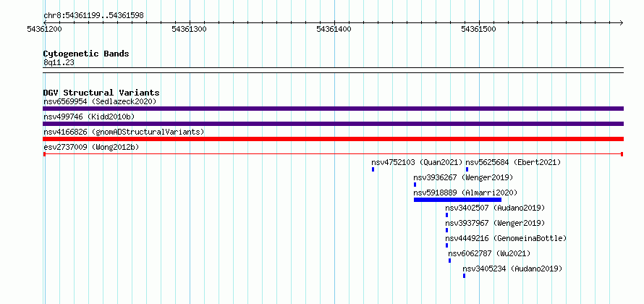Viewport: 644px width, 304px height.
Task: Click ruler position 54361500
Action: click(x=478, y=29)
